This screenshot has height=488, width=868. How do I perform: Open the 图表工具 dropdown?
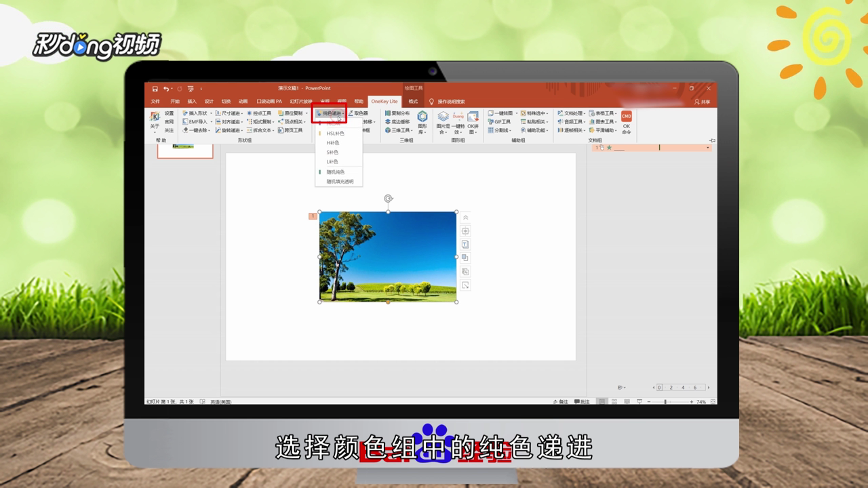pos(603,121)
